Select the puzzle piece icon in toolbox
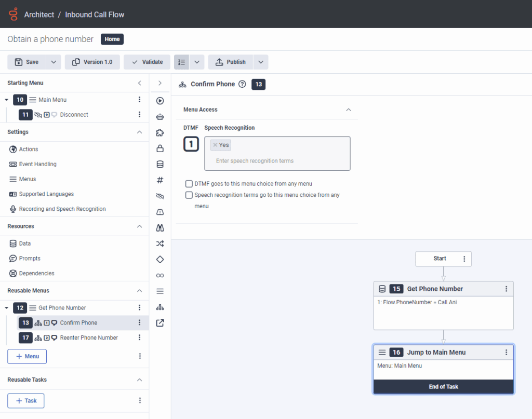The width and height of the screenshot is (532, 419). [160, 133]
